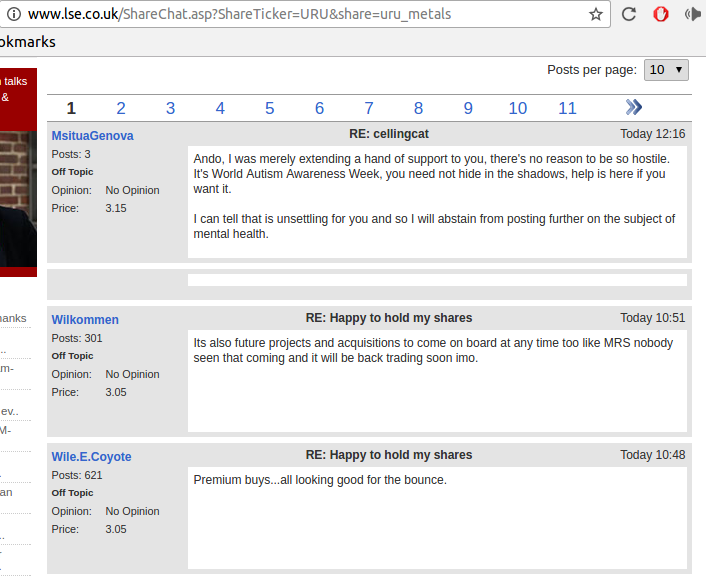Open MsituaGenova's user profile
The image size is (706, 577).
92,136
